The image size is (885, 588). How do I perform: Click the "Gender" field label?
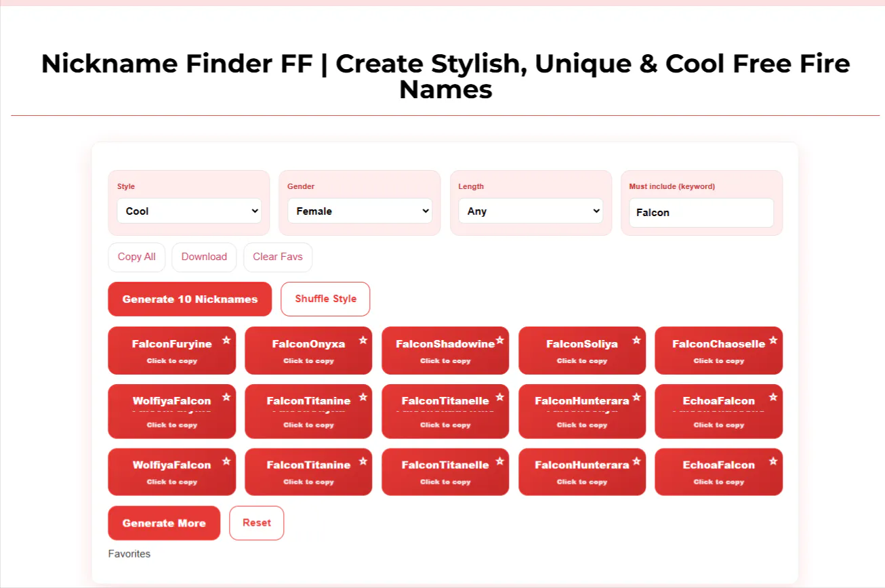(x=301, y=186)
